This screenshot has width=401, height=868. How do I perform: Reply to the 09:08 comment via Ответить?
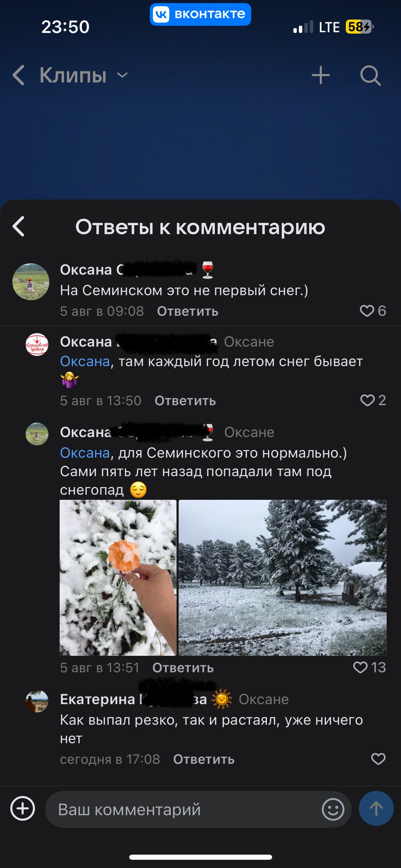(x=187, y=311)
